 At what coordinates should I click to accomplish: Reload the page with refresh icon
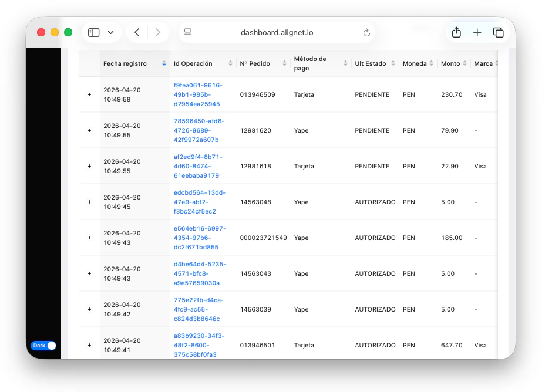pos(366,33)
